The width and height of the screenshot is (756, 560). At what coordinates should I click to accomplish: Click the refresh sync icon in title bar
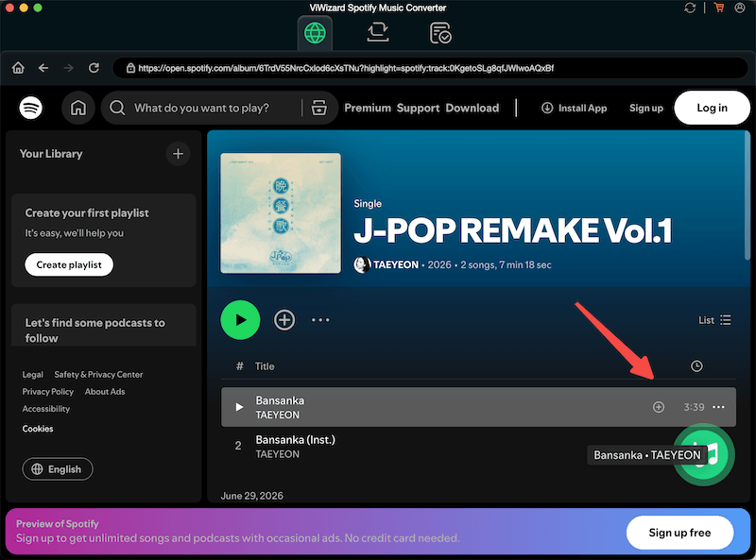coord(690,8)
